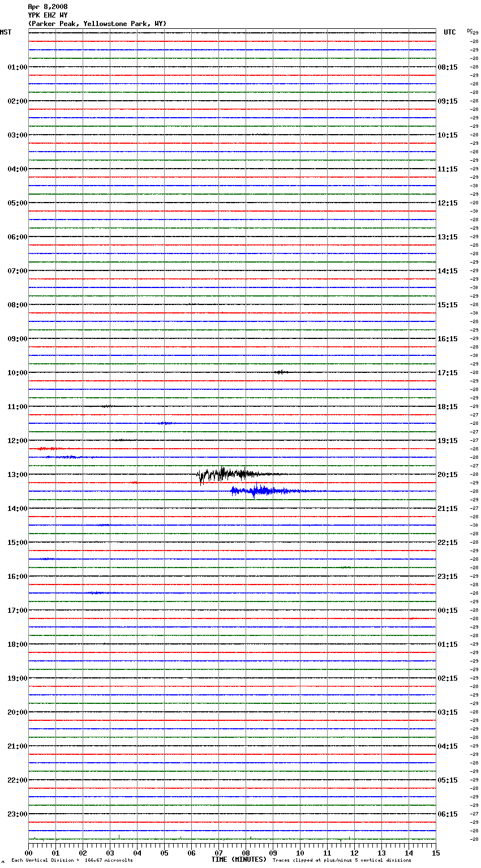The height and width of the screenshot is (868, 481).
Task: Click the '05:15' UTC time label
Action: pos(448,780)
